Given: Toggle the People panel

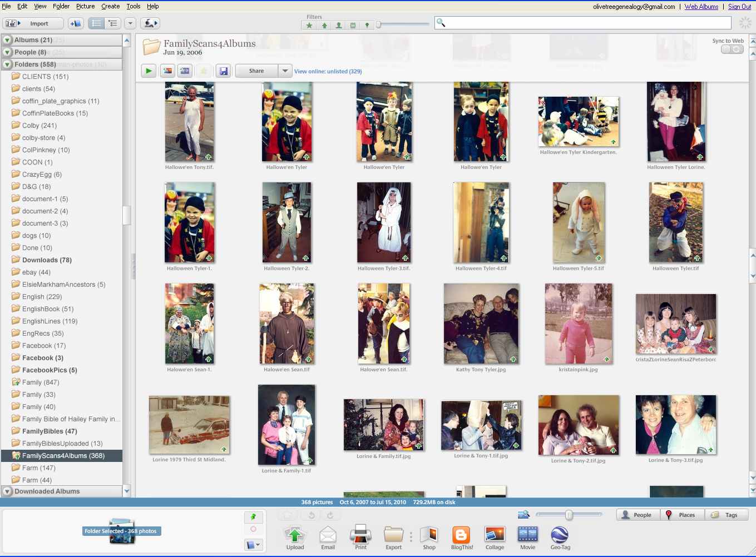Looking at the screenshot, I should 637,515.
